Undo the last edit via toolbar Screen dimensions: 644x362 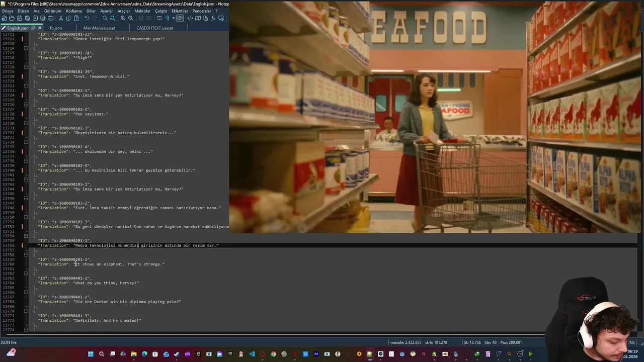click(87, 18)
